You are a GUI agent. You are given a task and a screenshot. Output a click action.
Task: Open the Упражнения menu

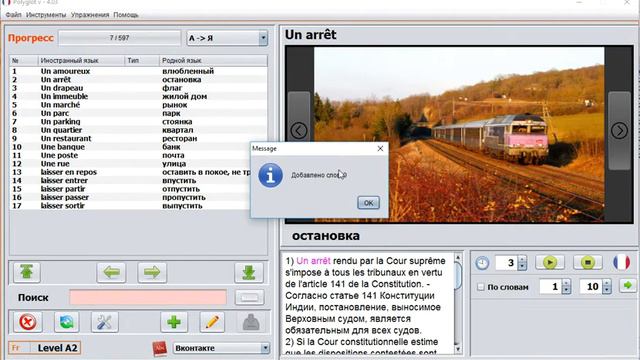point(90,15)
